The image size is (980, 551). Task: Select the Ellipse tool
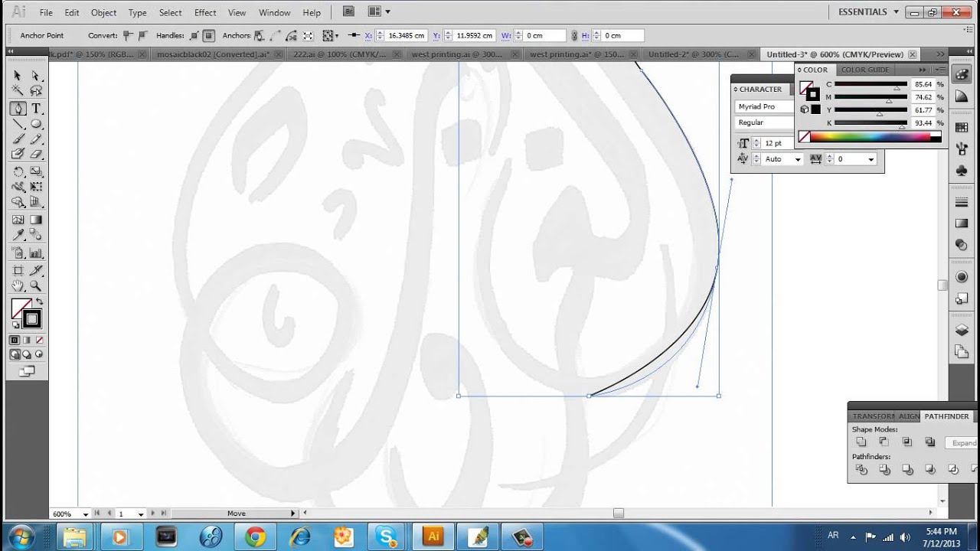point(35,125)
